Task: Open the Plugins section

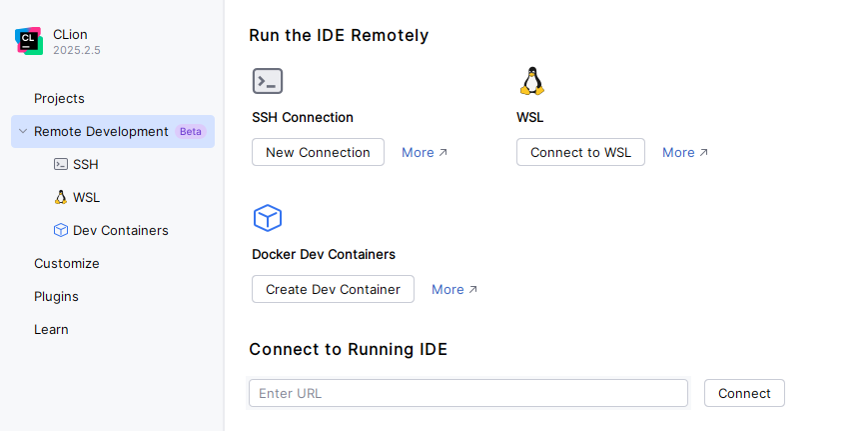Action: (x=57, y=296)
